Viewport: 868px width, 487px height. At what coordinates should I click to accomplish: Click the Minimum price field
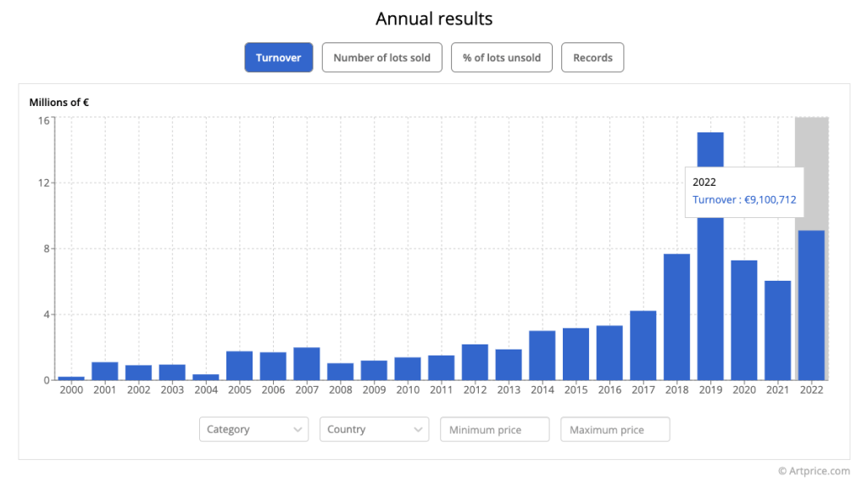pos(495,429)
